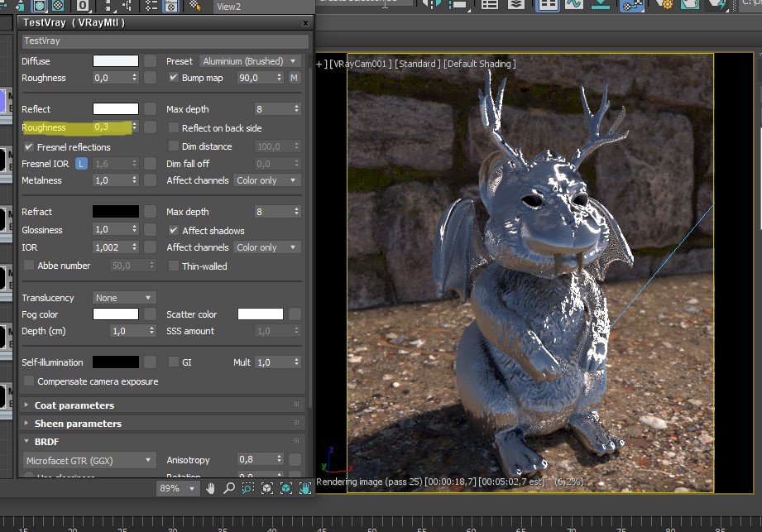Click the Reflect Roughness map slot button
This screenshot has width=762, height=532.
pyautogui.click(x=150, y=127)
